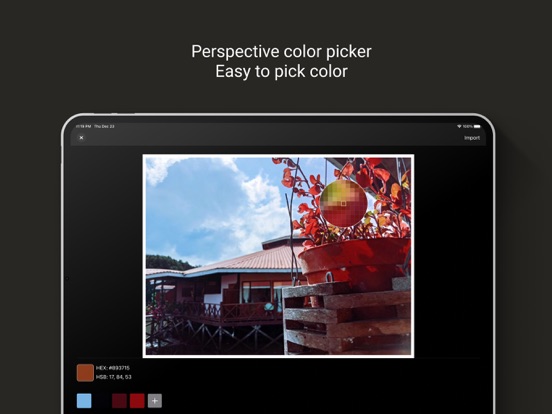Click the HEX color code text

(113, 368)
